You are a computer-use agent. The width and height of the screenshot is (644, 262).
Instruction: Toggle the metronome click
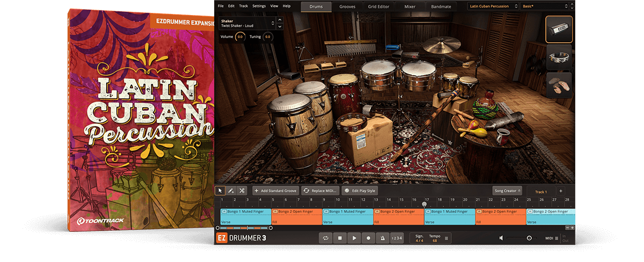click(382, 238)
